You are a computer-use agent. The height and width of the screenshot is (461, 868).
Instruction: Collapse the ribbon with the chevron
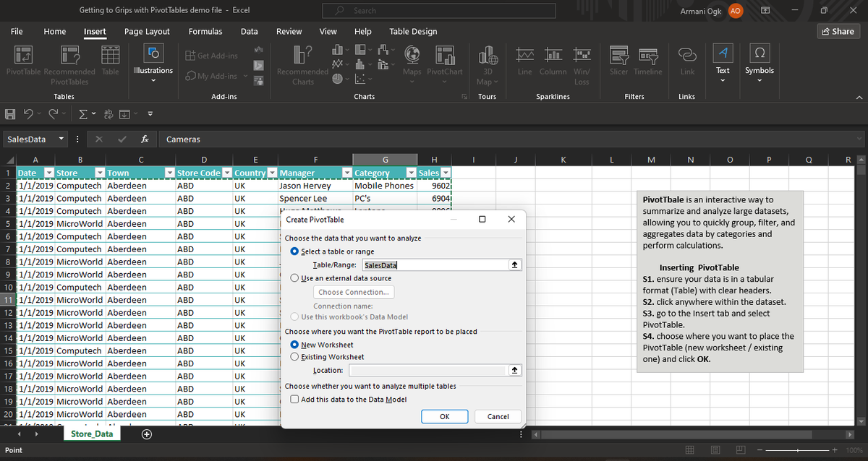click(x=859, y=97)
